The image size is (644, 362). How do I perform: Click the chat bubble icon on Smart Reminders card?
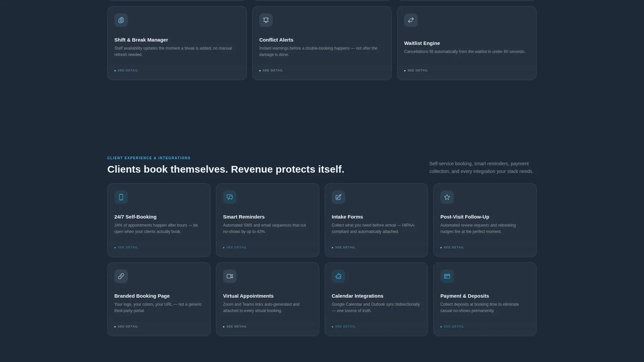point(230,197)
